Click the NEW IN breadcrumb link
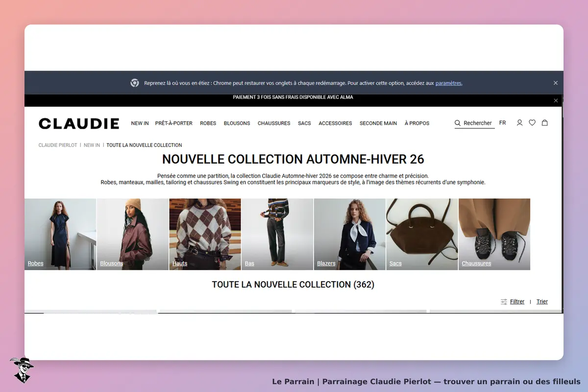 (92, 145)
